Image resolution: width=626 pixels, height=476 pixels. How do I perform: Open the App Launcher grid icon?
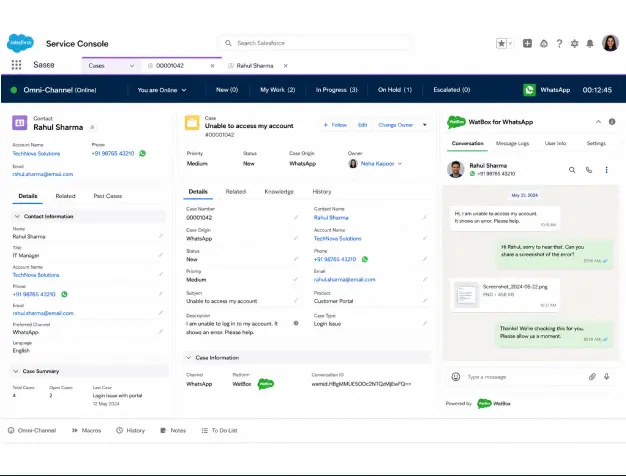click(x=16, y=65)
